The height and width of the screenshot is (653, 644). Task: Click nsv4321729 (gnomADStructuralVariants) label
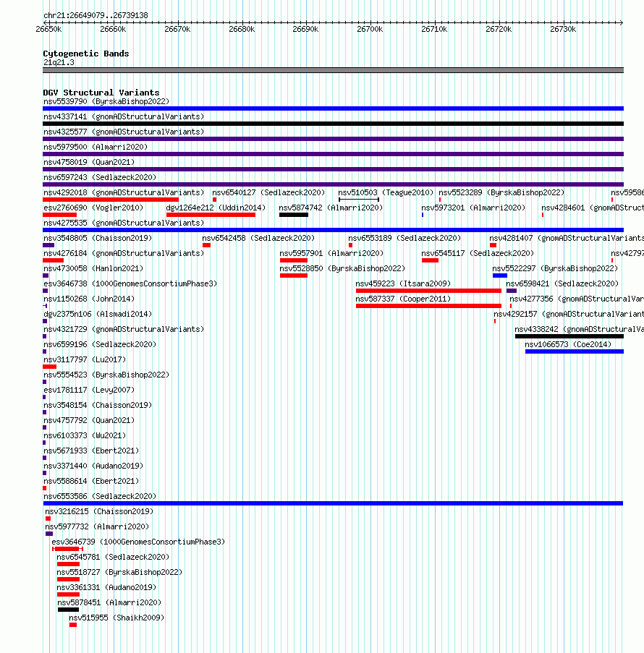tap(124, 329)
